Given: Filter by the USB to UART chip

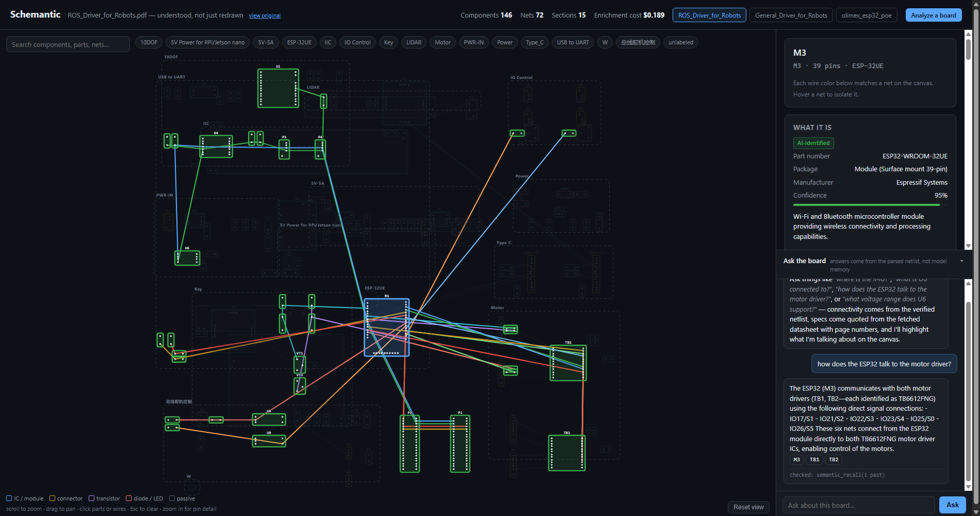Looking at the screenshot, I should point(573,42).
